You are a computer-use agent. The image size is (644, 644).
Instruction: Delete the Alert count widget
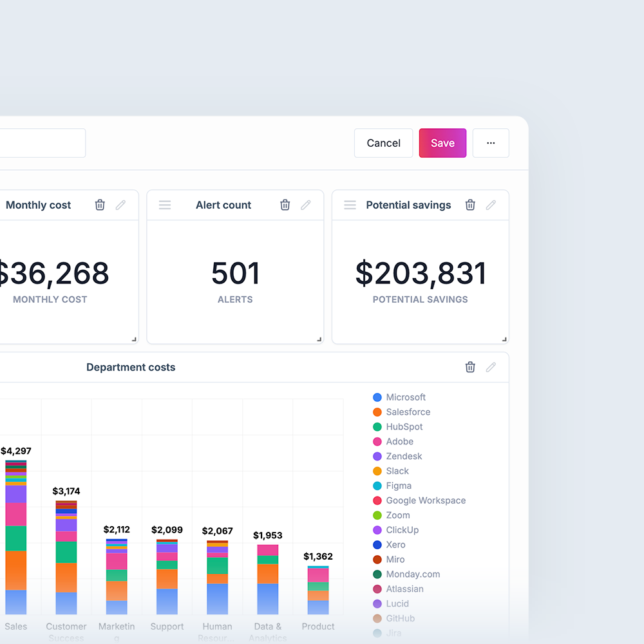click(285, 205)
